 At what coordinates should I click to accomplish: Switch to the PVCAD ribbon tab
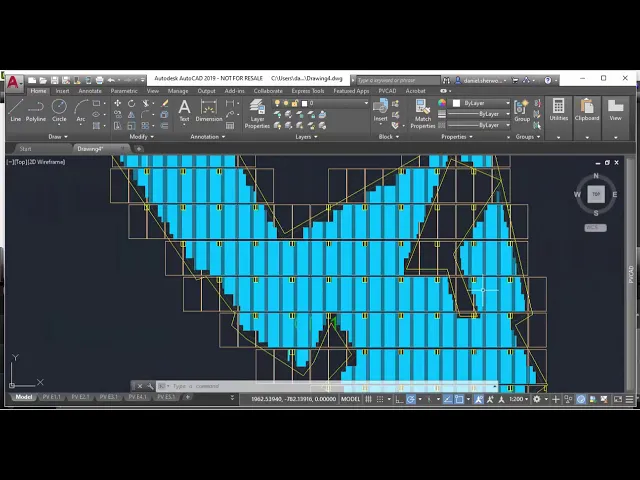[x=387, y=91]
